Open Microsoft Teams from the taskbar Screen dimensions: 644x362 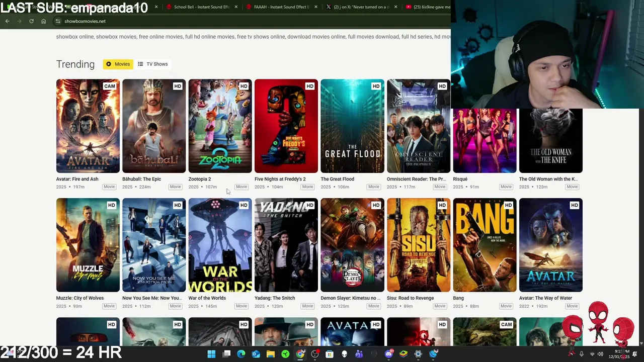[359, 354]
